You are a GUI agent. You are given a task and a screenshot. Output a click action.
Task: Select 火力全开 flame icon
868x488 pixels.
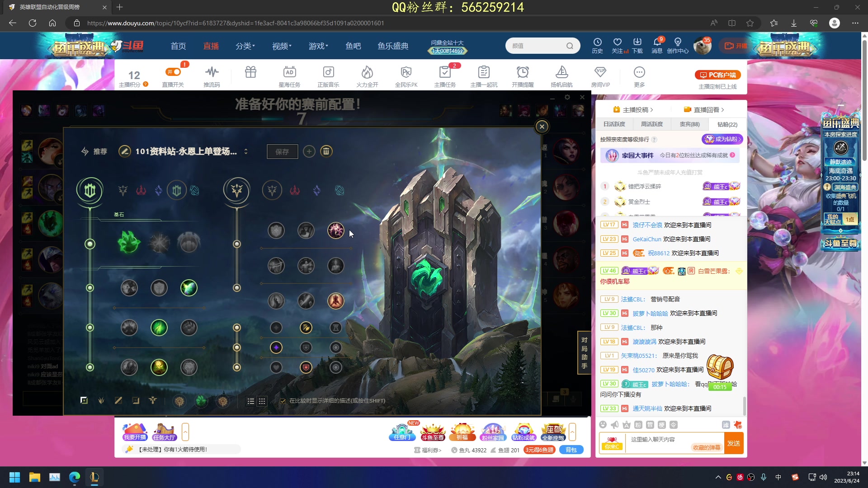(367, 75)
